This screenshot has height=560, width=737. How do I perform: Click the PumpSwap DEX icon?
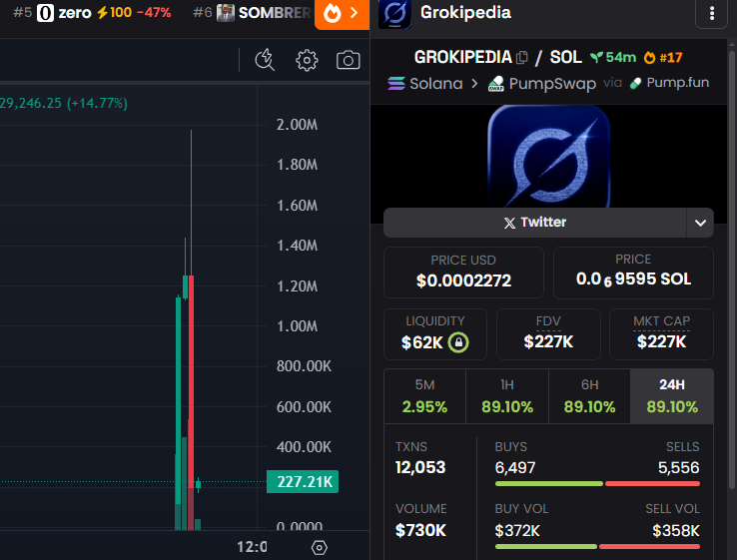click(x=496, y=84)
